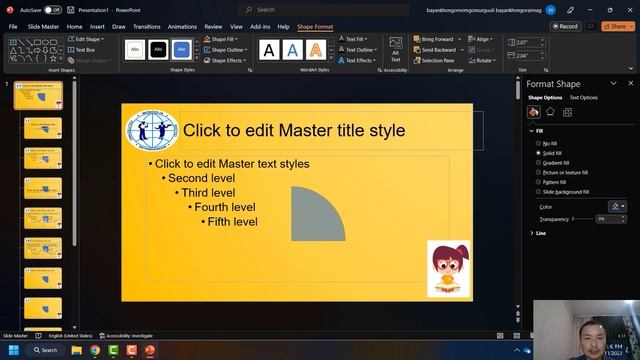Open the Text Outline dropdown

click(357, 50)
